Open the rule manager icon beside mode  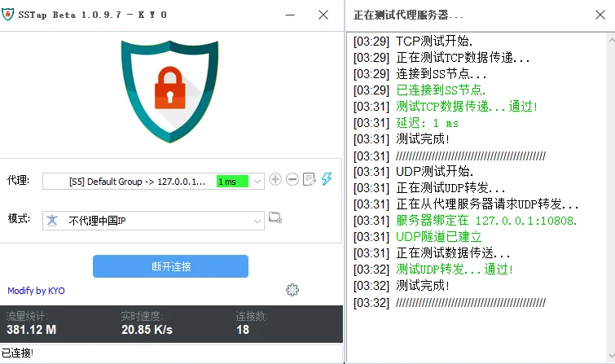(275, 217)
